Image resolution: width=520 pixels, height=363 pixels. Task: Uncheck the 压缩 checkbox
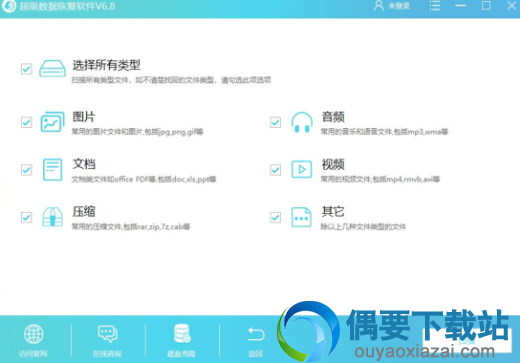[26, 218]
